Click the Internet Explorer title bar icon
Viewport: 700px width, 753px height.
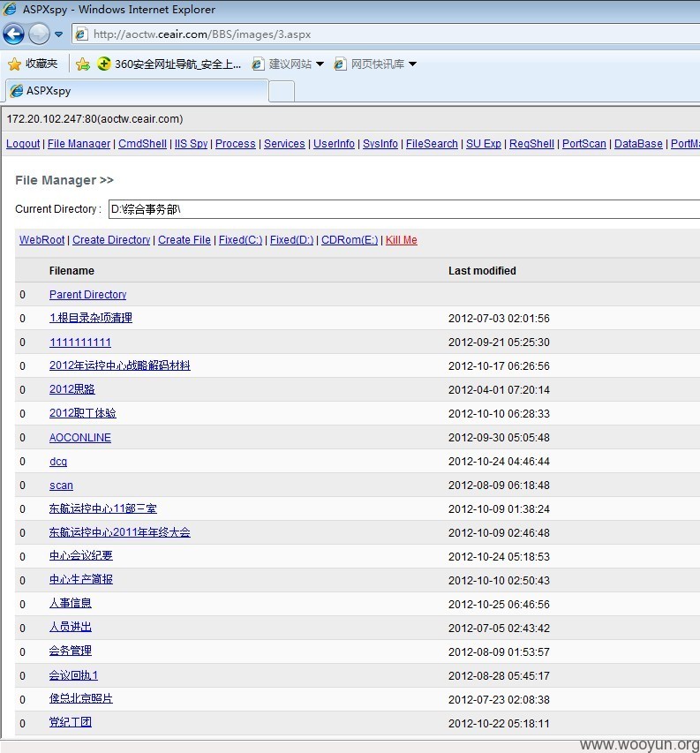10,9
